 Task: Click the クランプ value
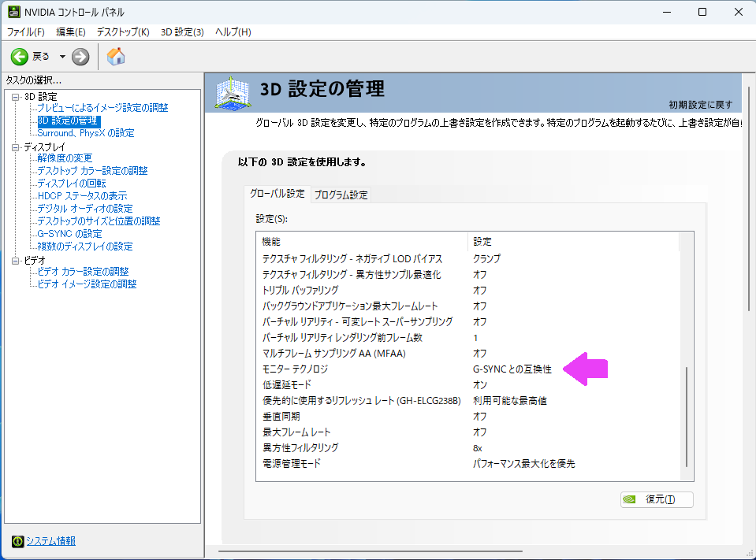[486, 259]
